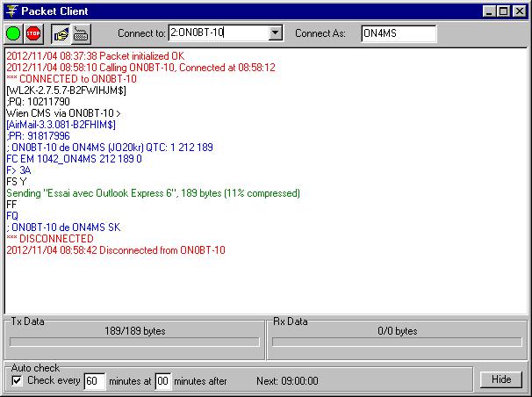
Task: Click the '; ON0BT-10 de ON4MS SK' line
Action: [x=63, y=227]
